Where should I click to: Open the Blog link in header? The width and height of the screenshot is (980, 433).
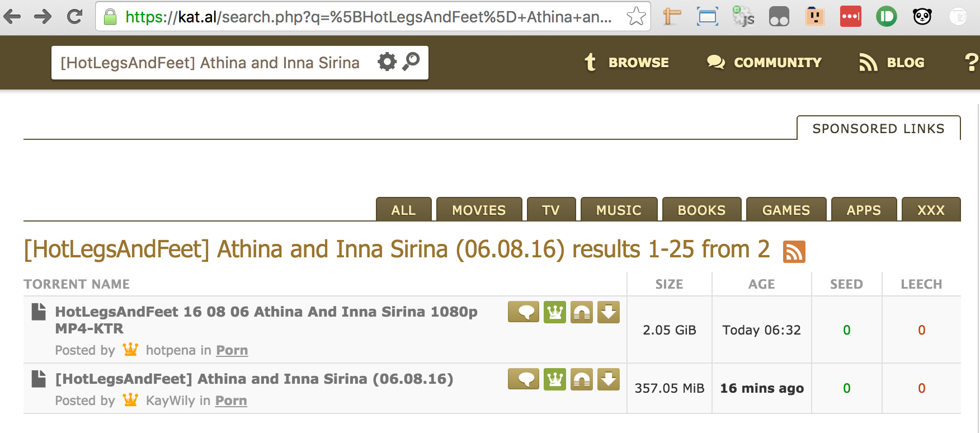tap(892, 62)
